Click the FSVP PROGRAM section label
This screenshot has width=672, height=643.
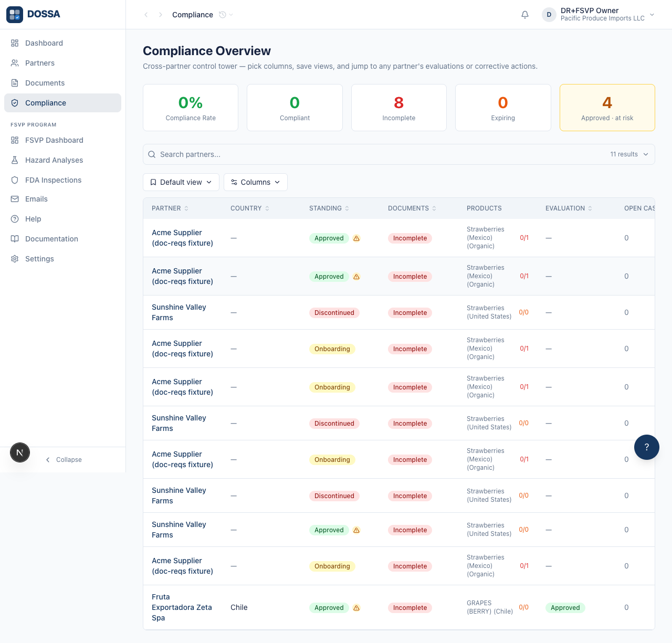point(34,125)
